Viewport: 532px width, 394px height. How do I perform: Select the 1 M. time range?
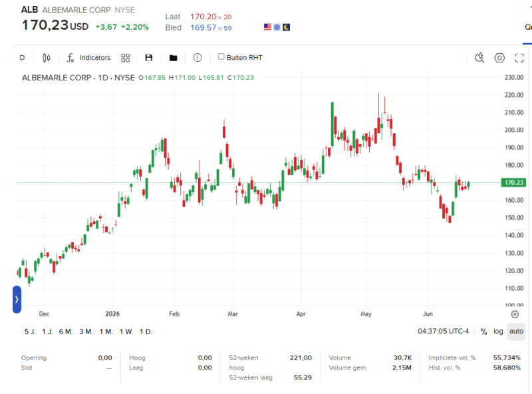106,332
